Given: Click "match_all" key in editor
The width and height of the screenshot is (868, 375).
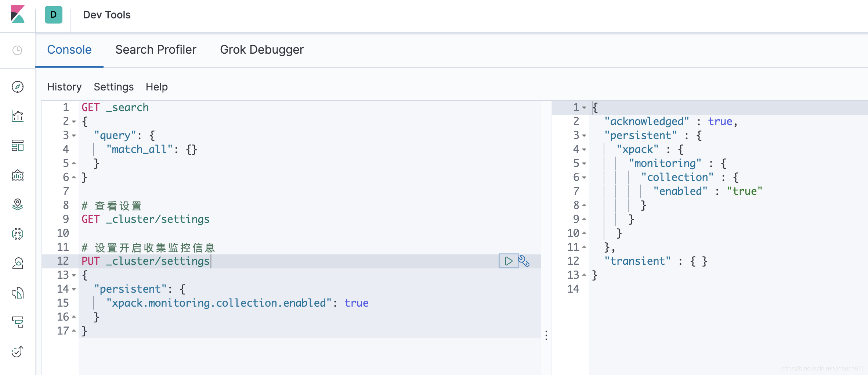Looking at the screenshot, I should (x=140, y=149).
